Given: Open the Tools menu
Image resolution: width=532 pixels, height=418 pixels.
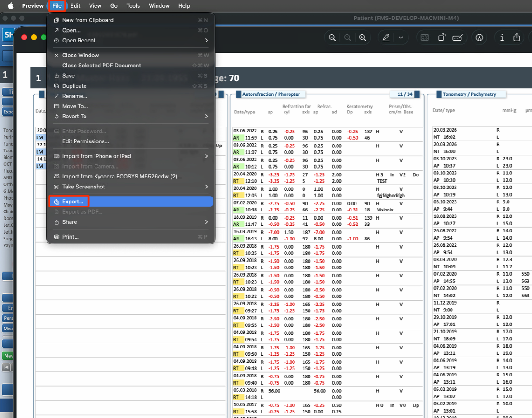Looking at the screenshot, I should point(133,6).
